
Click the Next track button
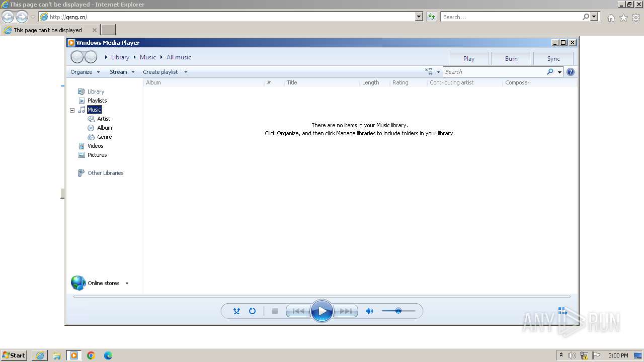pos(346,311)
